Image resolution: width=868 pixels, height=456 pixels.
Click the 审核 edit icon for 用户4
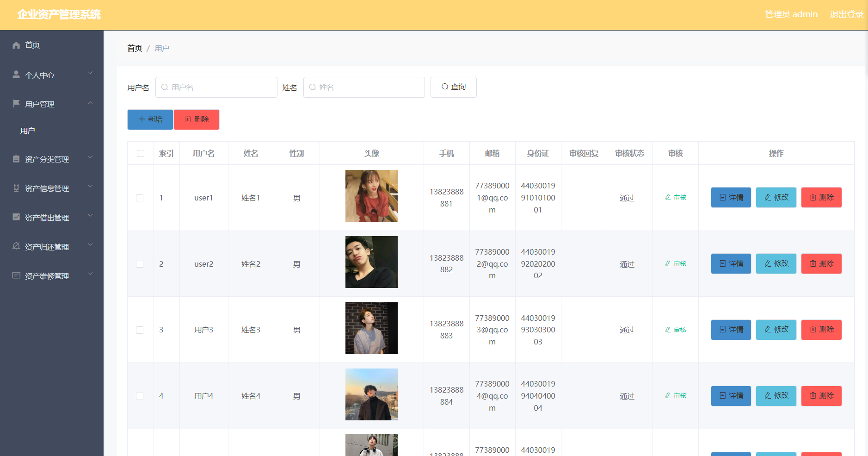coord(668,395)
